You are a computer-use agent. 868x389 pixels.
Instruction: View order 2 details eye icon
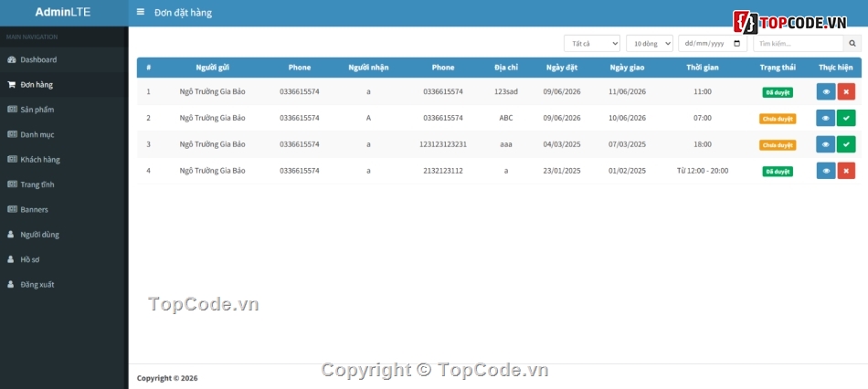[x=826, y=118]
